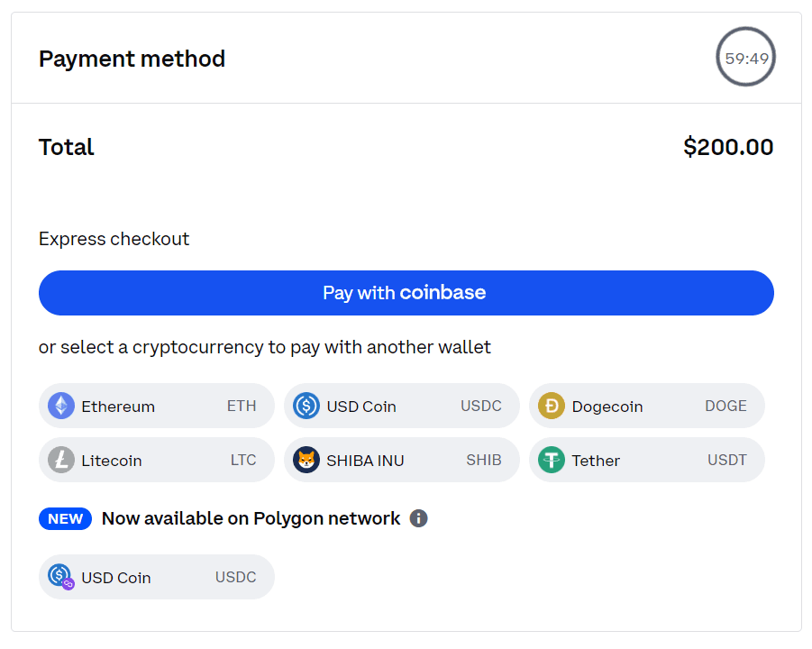Pay with Coinbase express checkout

(406, 293)
